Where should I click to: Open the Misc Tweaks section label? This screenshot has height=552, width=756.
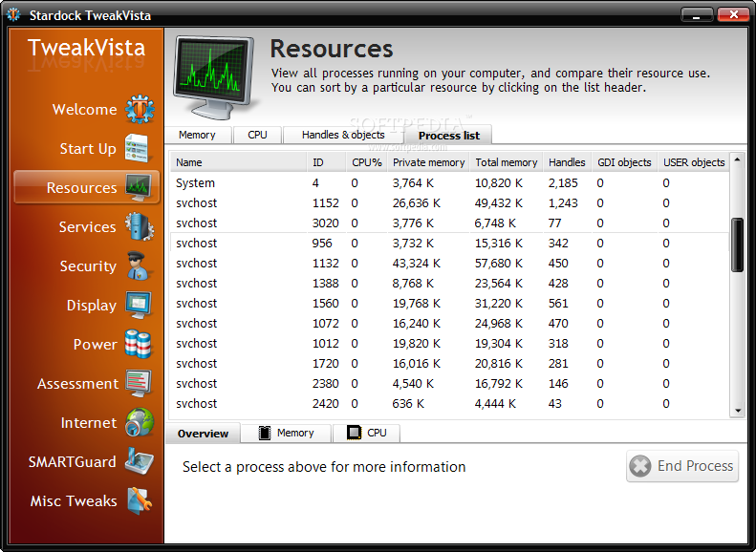click(74, 501)
